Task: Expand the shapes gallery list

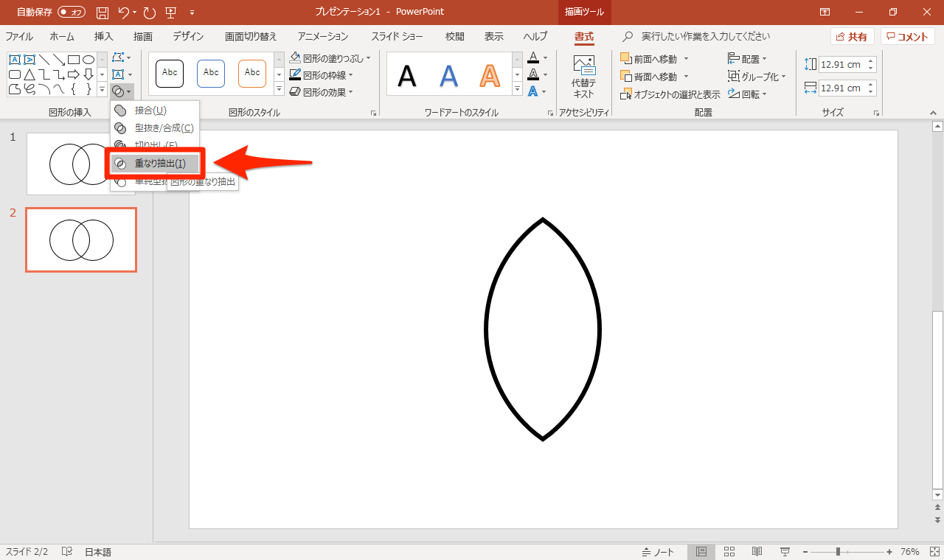Action: point(103,89)
